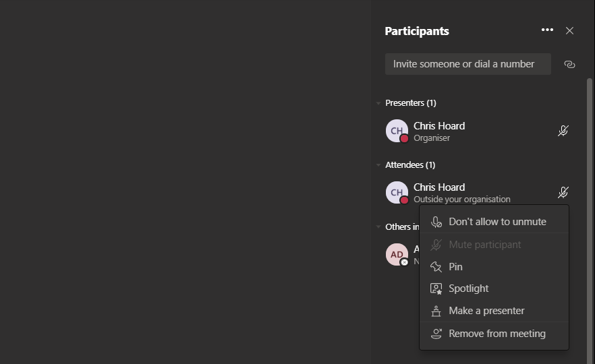Collapse the Presenters section
The width and height of the screenshot is (595, 364).
coord(378,103)
